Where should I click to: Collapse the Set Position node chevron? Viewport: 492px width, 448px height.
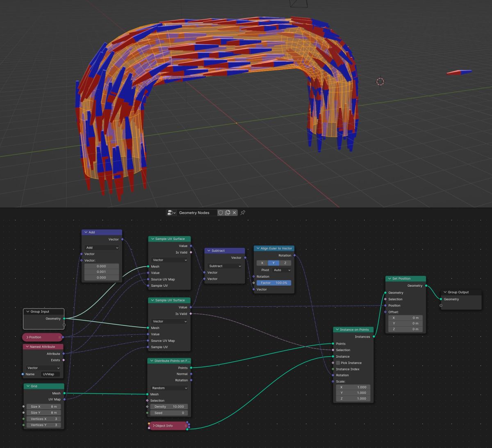[389, 279]
